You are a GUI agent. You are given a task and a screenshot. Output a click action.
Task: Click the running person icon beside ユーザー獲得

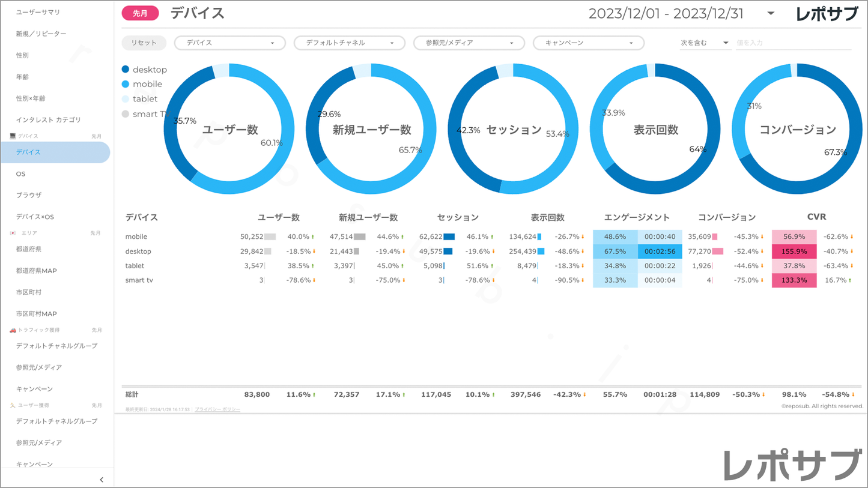tap(13, 406)
